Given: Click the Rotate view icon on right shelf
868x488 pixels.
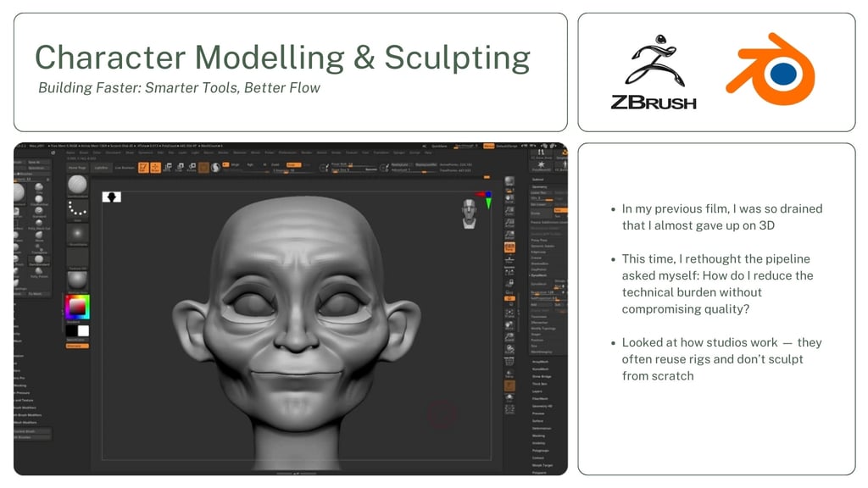Looking at the screenshot, I should point(509,349).
